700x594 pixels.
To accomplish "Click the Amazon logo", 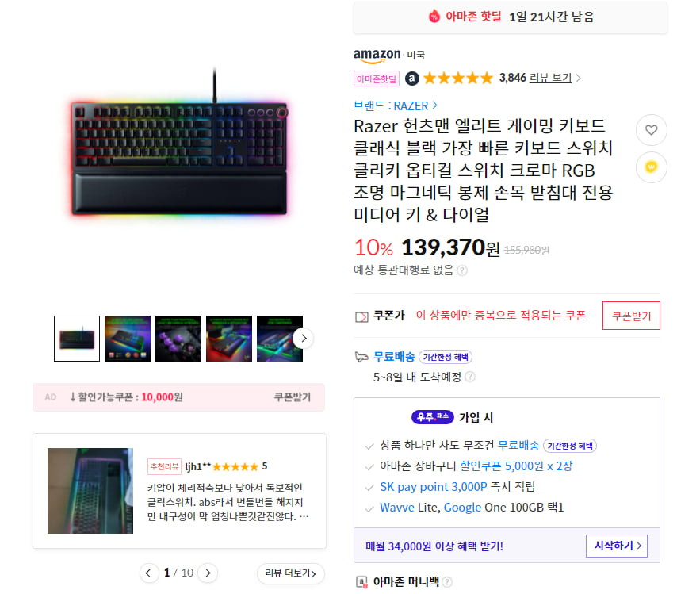I will click(377, 56).
